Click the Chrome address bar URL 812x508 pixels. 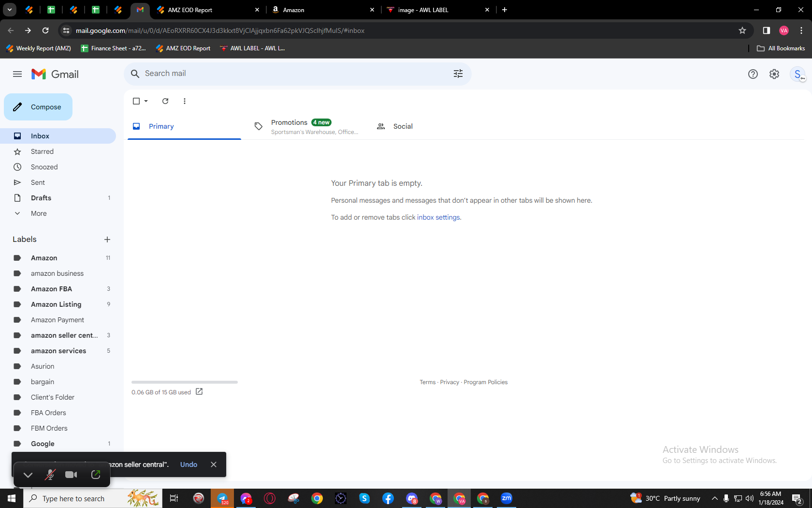(x=220, y=30)
